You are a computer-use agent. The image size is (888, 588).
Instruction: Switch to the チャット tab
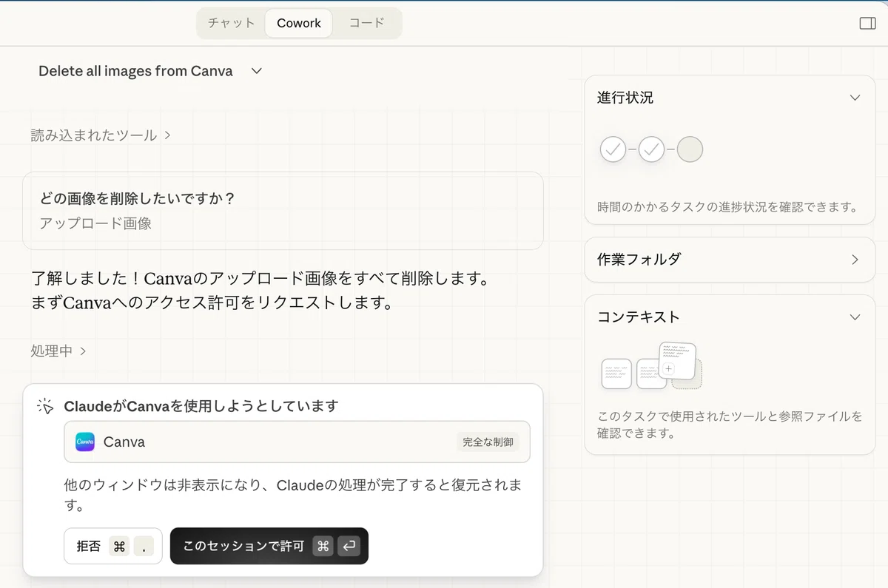[231, 23]
